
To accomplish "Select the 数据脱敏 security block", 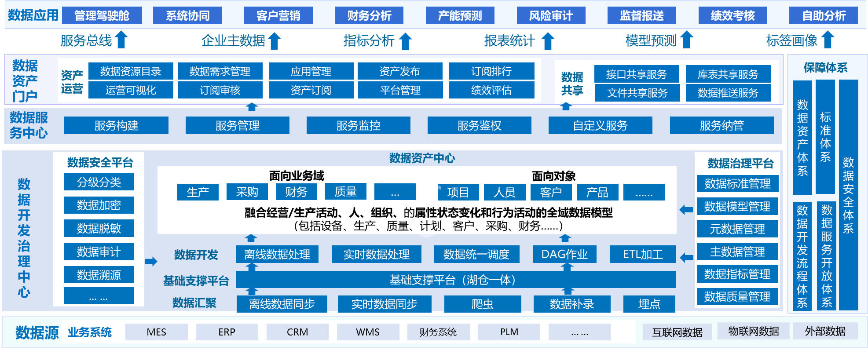I will (x=99, y=229).
